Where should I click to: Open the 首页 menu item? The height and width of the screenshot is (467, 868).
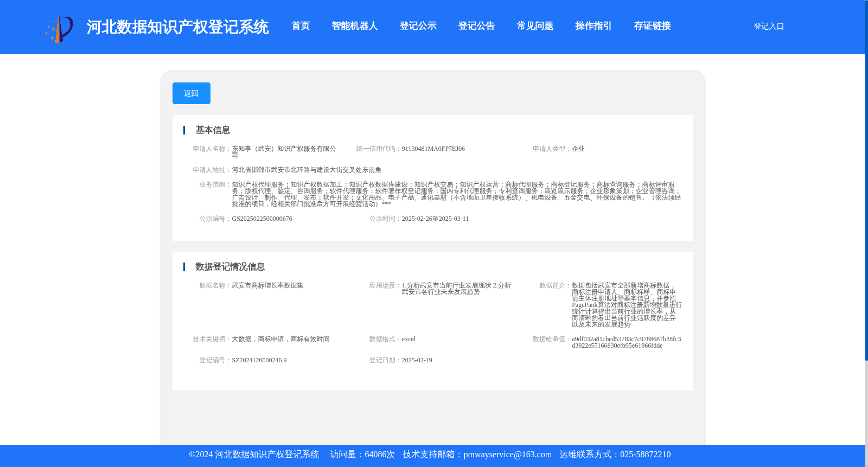pos(301,26)
